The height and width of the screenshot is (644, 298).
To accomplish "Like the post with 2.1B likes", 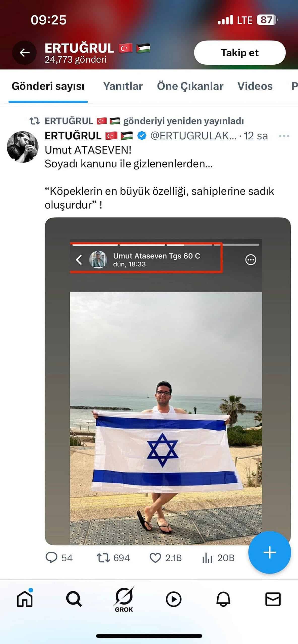I will (x=165, y=558).
